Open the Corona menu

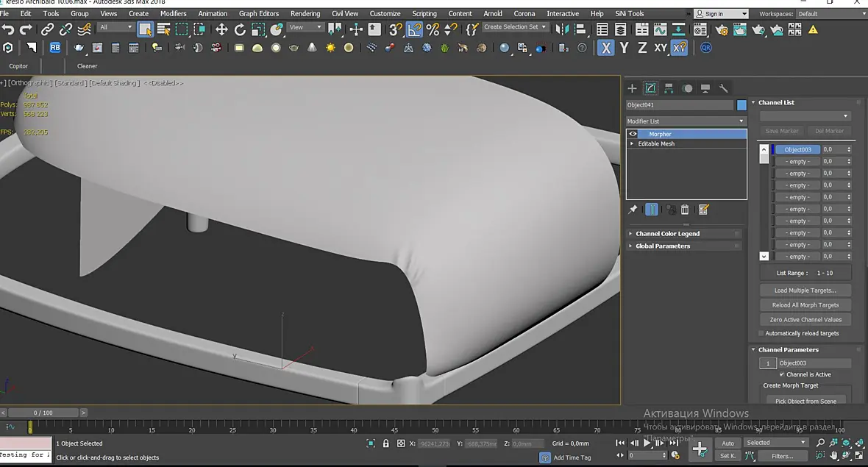pos(524,13)
